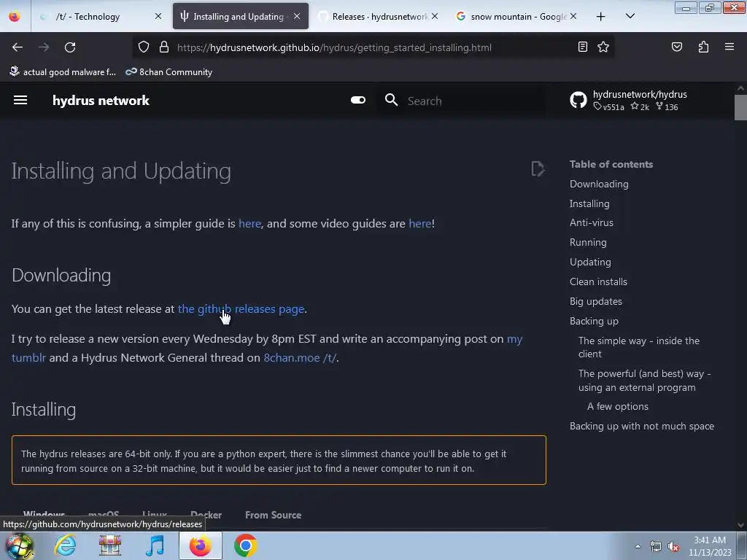Jump to 'The simple way - inside the client'
The height and width of the screenshot is (560, 747).
pos(639,347)
